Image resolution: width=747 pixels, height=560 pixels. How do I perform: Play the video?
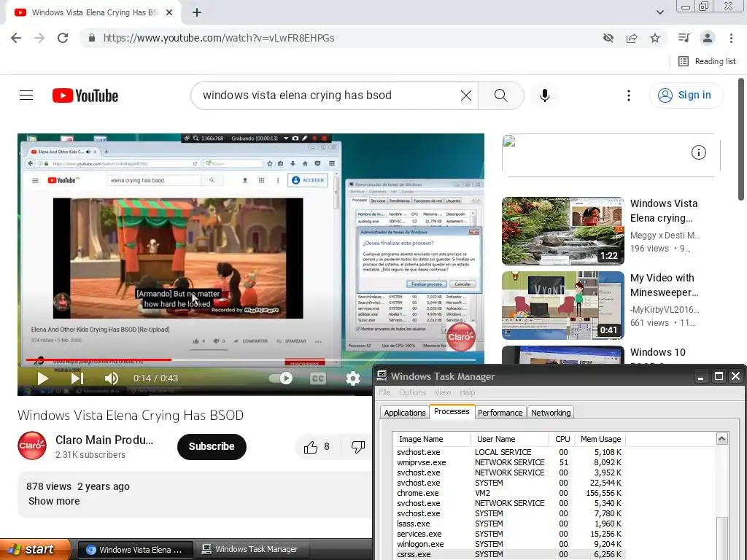coord(42,378)
